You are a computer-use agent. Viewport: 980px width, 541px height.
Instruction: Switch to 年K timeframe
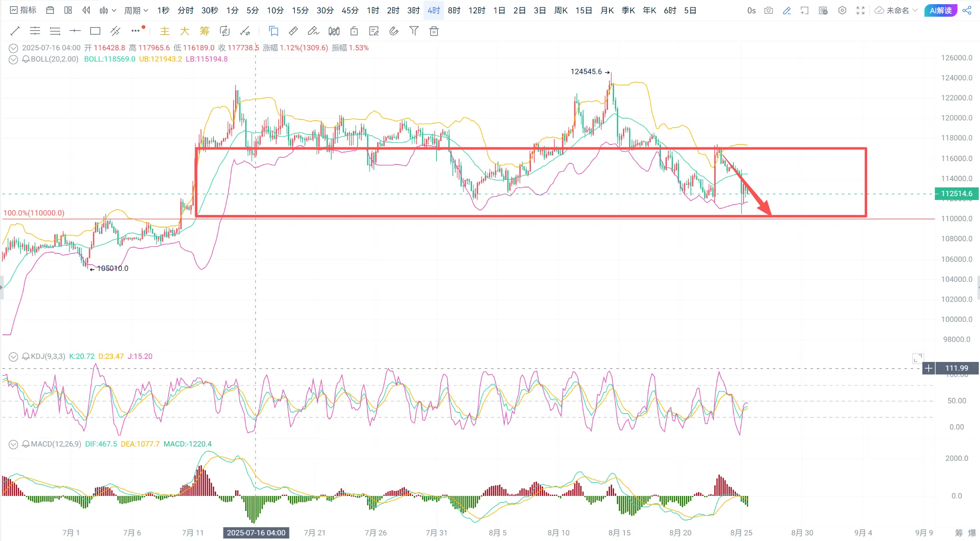(649, 10)
